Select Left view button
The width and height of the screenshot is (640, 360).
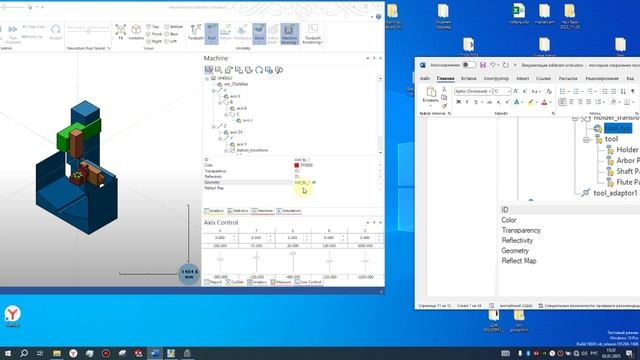171,41
